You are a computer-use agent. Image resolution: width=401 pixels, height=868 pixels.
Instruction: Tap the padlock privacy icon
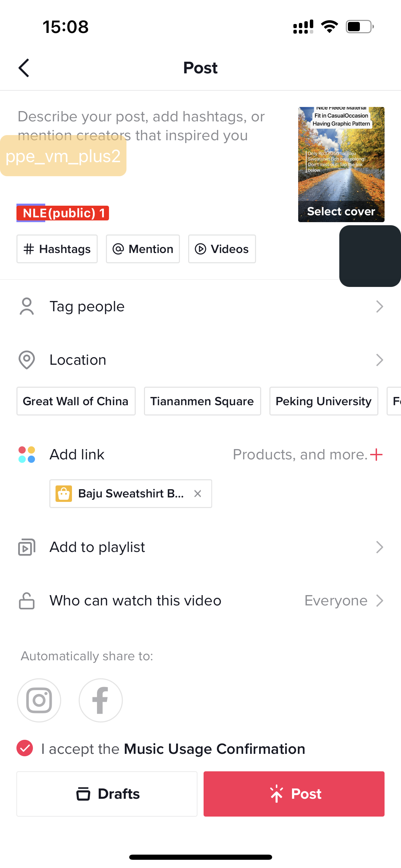tap(27, 601)
